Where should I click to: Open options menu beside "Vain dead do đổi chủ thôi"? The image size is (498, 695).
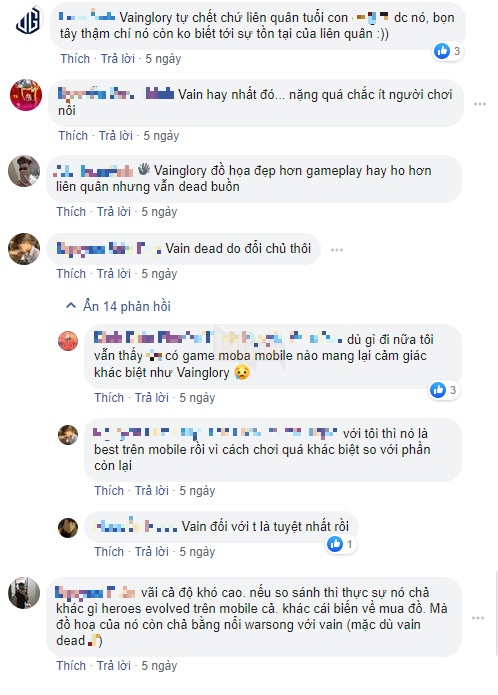(337, 250)
